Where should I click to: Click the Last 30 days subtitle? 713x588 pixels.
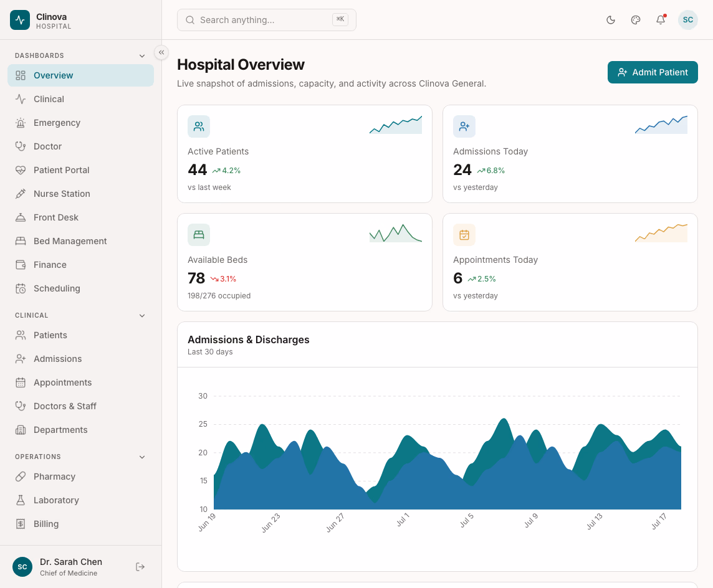pyautogui.click(x=210, y=352)
